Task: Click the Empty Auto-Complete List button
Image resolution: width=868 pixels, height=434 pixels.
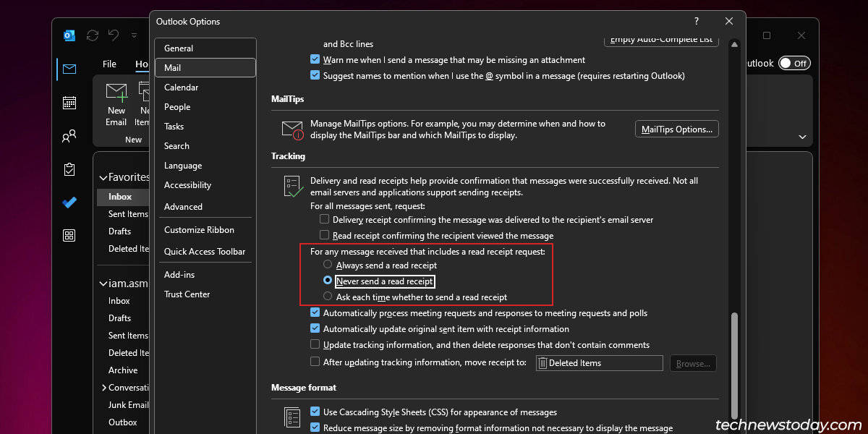Action: pyautogui.click(x=661, y=41)
